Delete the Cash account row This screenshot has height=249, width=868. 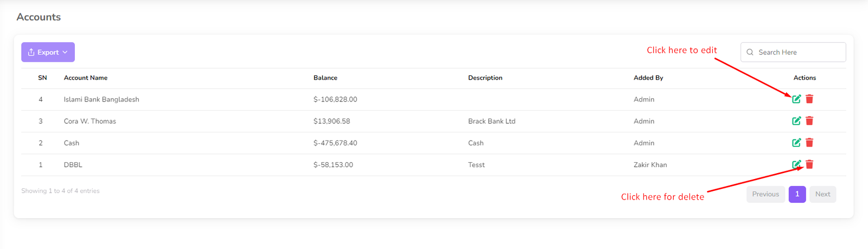click(809, 143)
